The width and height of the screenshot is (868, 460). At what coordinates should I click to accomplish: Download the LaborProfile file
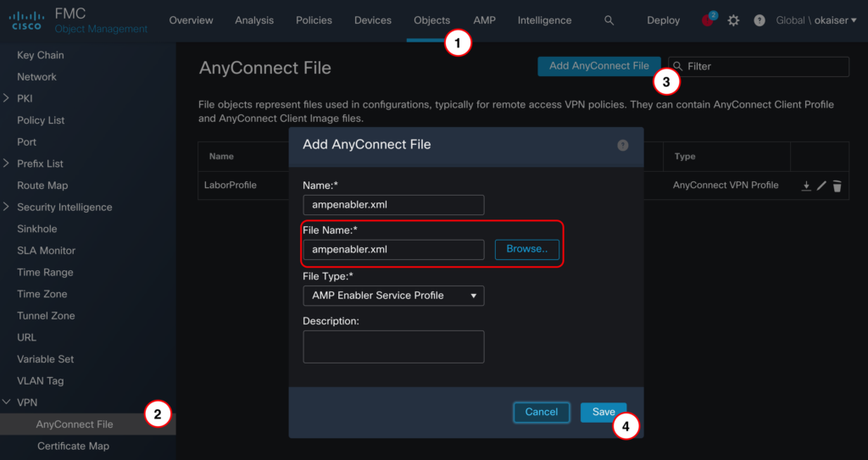(806, 186)
